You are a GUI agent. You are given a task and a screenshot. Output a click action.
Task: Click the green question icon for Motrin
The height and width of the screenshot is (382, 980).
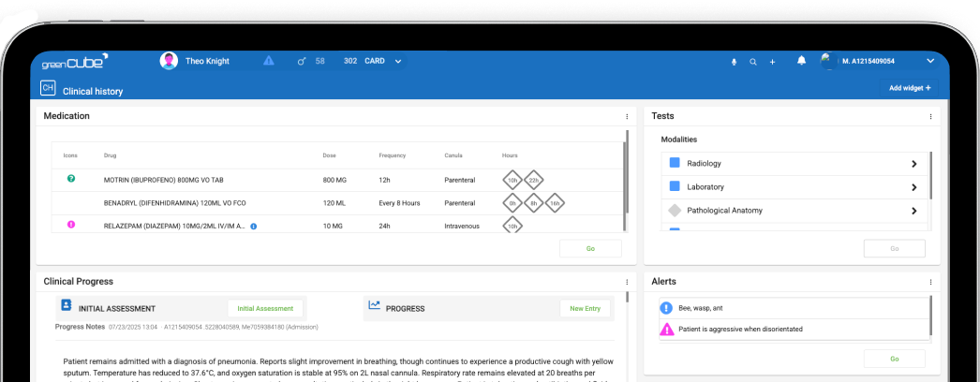coord(71,178)
